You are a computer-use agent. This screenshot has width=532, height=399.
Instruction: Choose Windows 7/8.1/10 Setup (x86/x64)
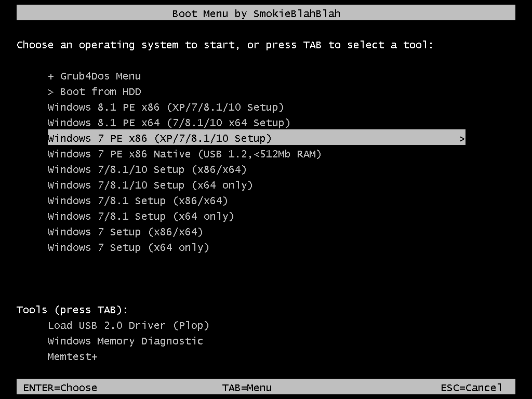point(147,170)
